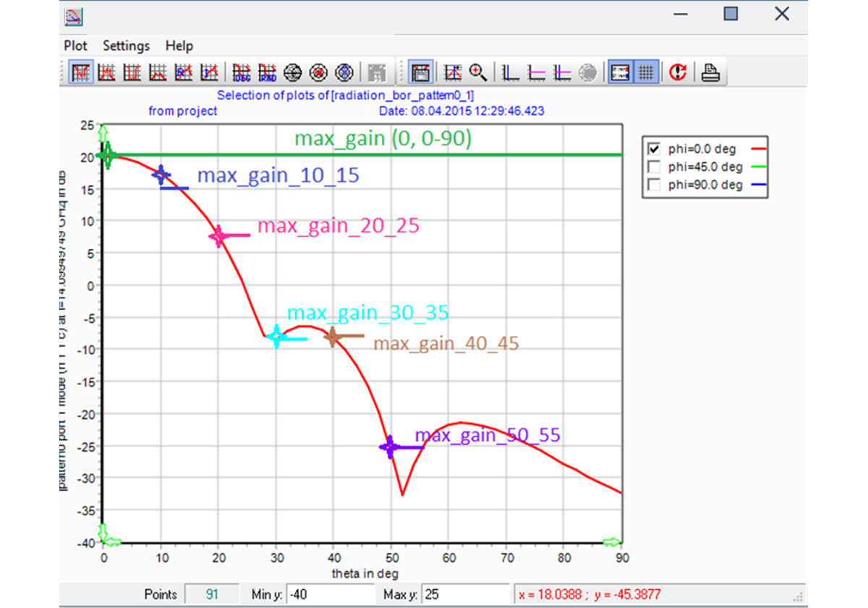Click the red legend line for phi=0.0
Image resolution: width=868 pixels, height=608 pixels.
pyautogui.click(x=757, y=150)
